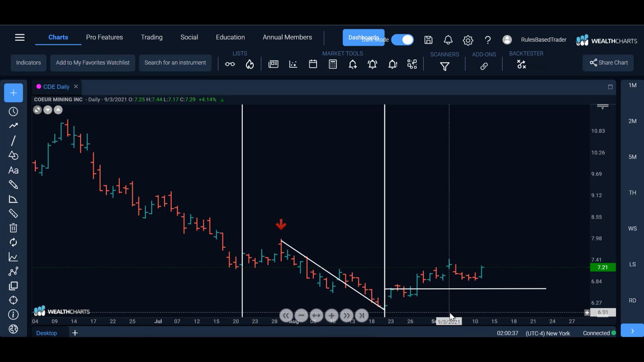Zoom out chart with minus button
The width and height of the screenshot is (644, 362).
coord(301,315)
